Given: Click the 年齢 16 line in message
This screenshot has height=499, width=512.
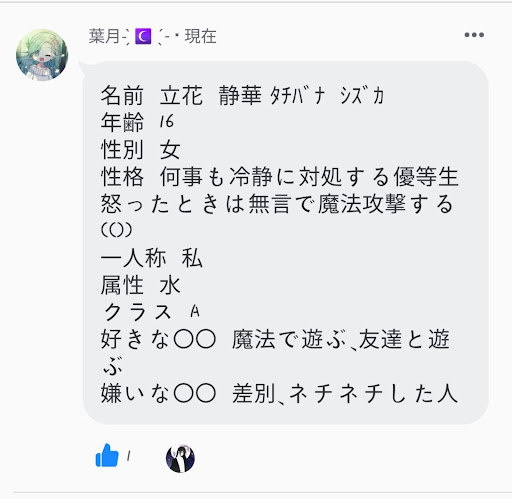Looking at the screenshot, I should pos(137,122).
